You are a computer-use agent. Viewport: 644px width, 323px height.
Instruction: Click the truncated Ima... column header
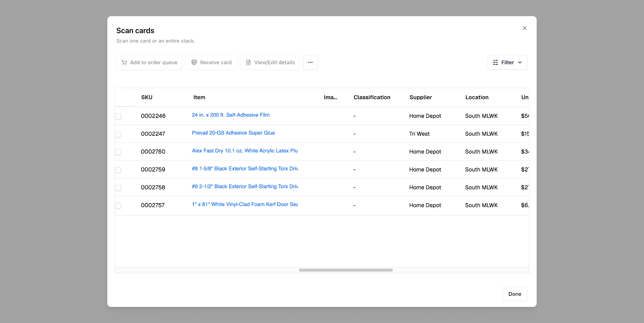pyautogui.click(x=331, y=97)
